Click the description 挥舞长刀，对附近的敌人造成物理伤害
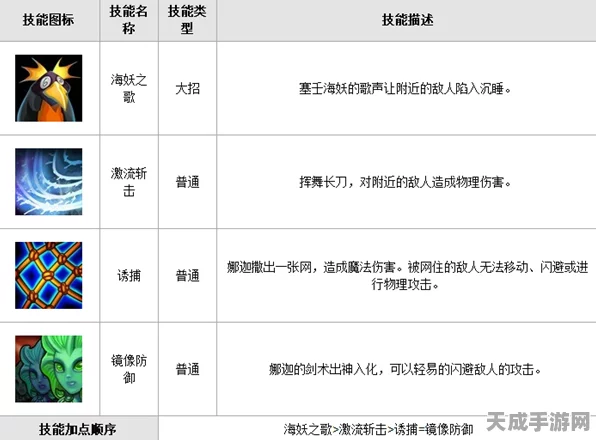 tap(405, 182)
